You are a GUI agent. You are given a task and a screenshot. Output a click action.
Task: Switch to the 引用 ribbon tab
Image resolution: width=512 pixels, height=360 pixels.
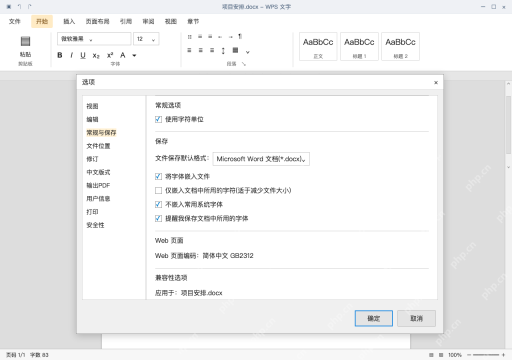(x=126, y=21)
